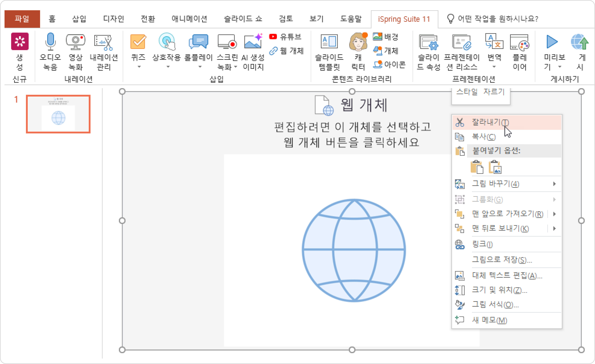The height and width of the screenshot is (364, 595).
Task: Switch to the Design ribbon tab
Action: 113,19
